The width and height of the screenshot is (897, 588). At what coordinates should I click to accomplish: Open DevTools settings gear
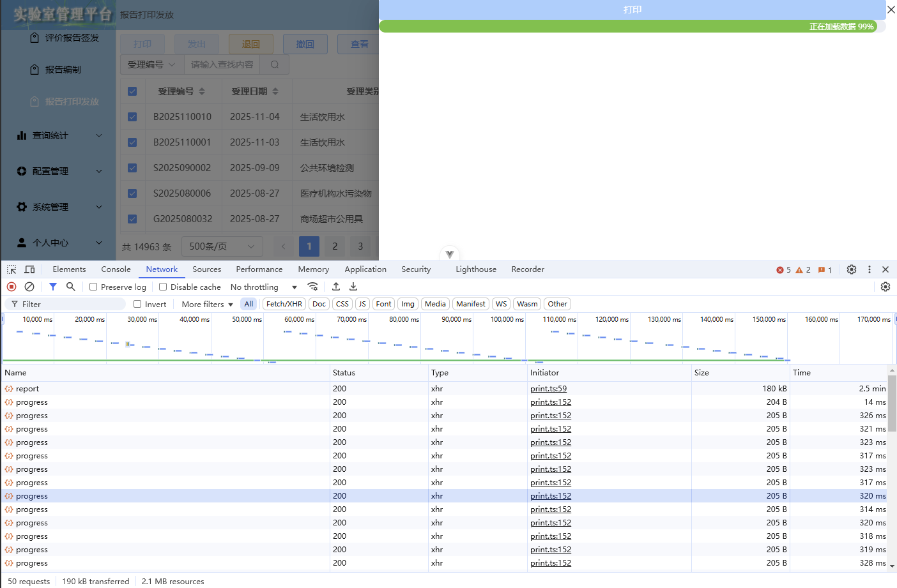pos(852,269)
